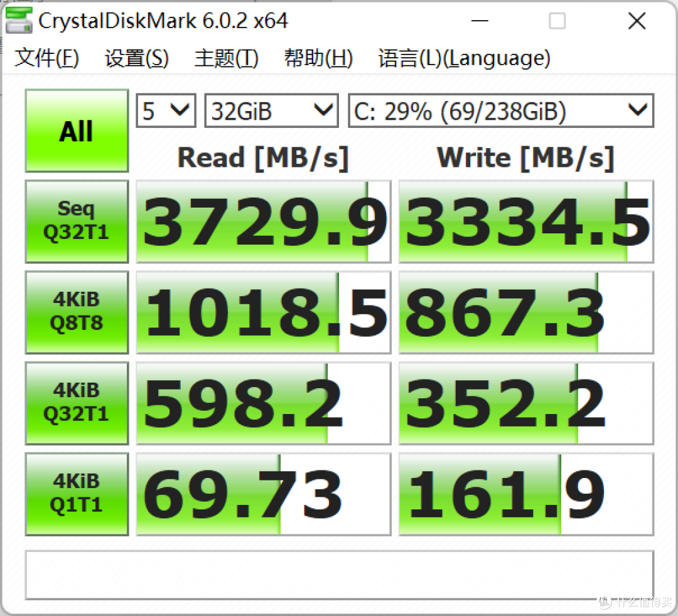Screen dimensions: 678x616
Task: Click the CrystalDiskMark app icon in title bar
Action: pyautogui.click(x=19, y=20)
